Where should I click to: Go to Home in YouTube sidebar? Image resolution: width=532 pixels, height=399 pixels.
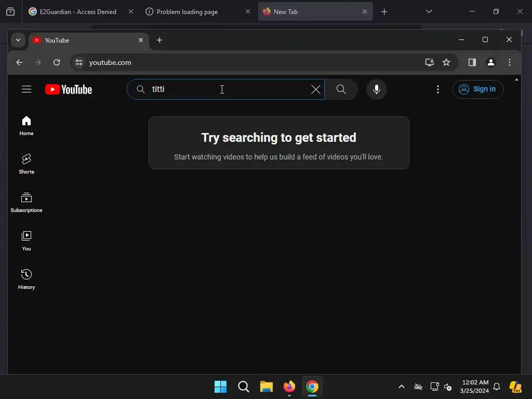coord(26,126)
